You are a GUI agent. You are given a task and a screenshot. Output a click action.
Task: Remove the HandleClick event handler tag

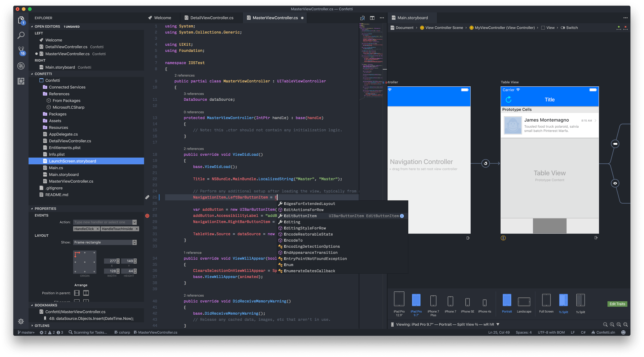(x=97, y=229)
